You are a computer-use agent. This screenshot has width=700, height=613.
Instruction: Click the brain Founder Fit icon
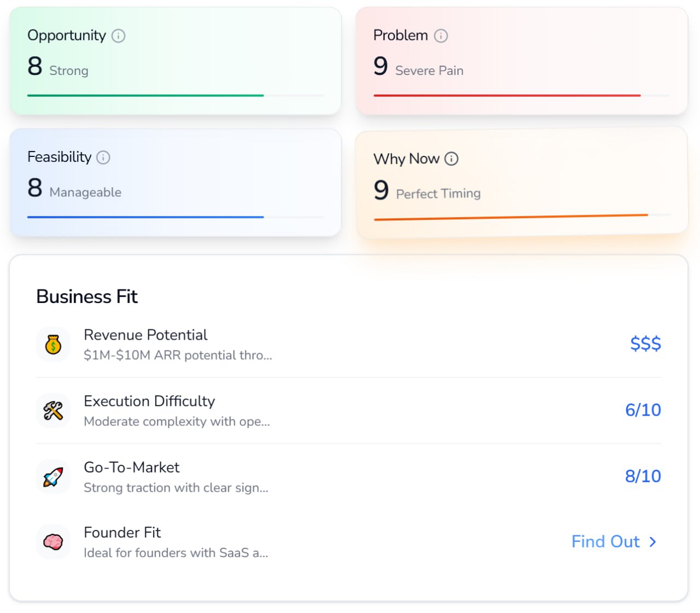coord(53,542)
